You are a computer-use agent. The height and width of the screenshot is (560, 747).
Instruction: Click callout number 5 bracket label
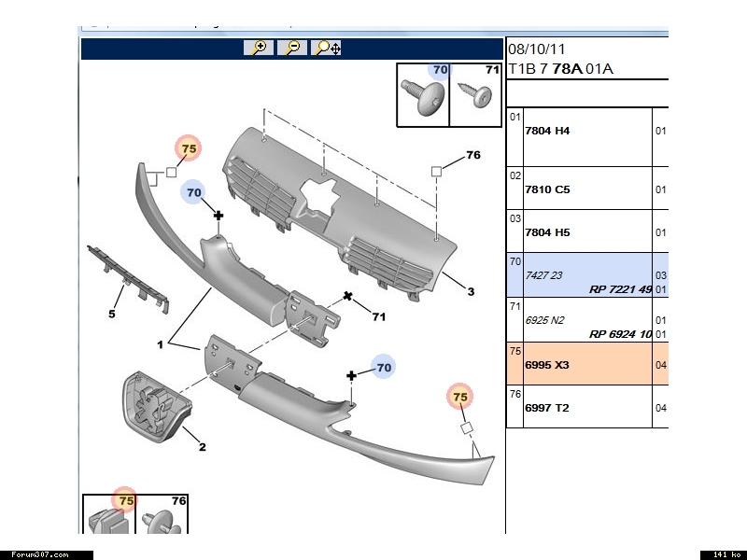pos(111,314)
